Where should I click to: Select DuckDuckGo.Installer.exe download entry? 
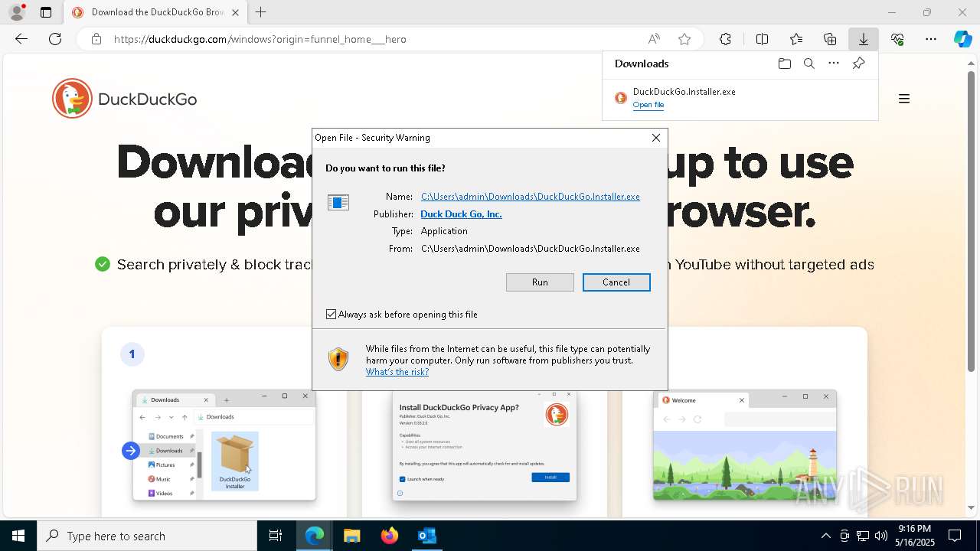pyautogui.click(x=740, y=98)
